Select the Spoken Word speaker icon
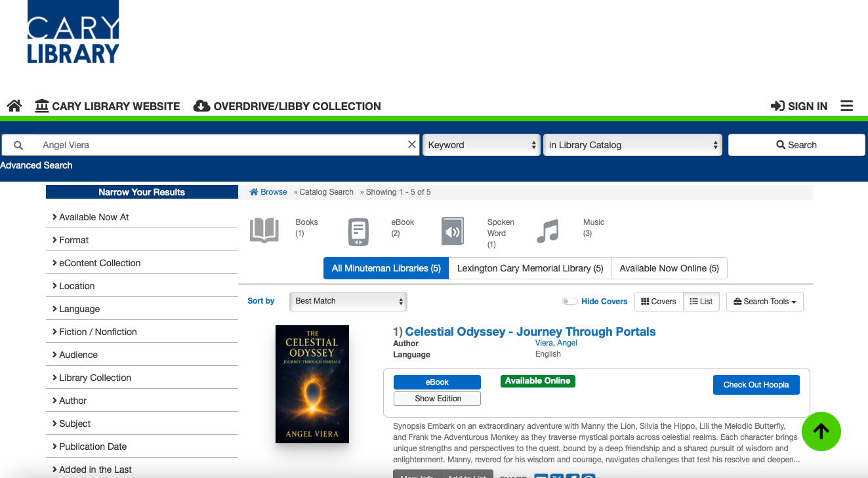The height and width of the screenshot is (478, 868). point(453,231)
